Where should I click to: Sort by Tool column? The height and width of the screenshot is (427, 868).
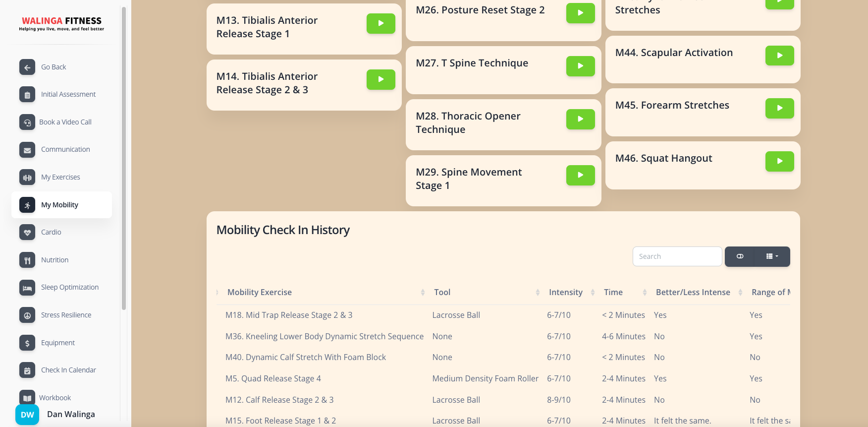point(487,293)
